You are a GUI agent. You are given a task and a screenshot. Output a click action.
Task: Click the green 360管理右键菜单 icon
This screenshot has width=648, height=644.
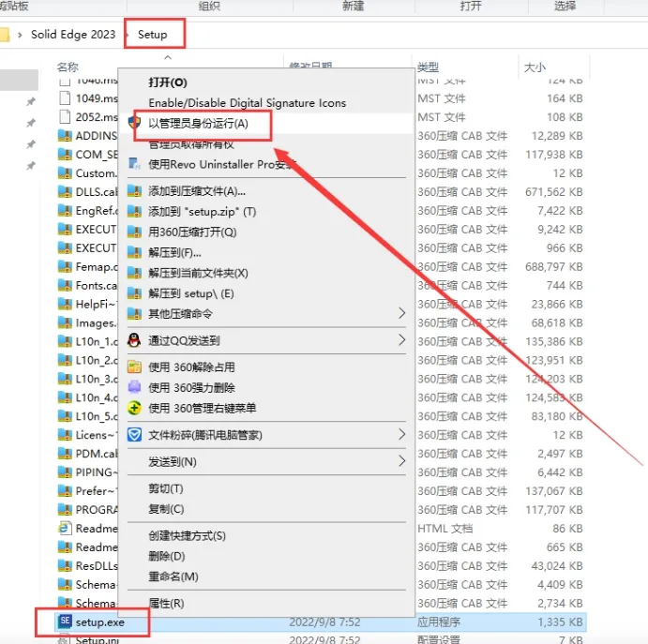pos(134,408)
